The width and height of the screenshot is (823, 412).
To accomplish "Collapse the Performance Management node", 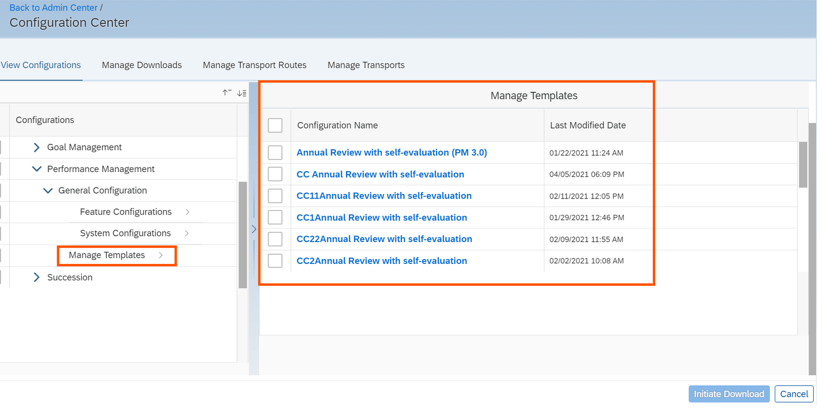I will pos(37,169).
